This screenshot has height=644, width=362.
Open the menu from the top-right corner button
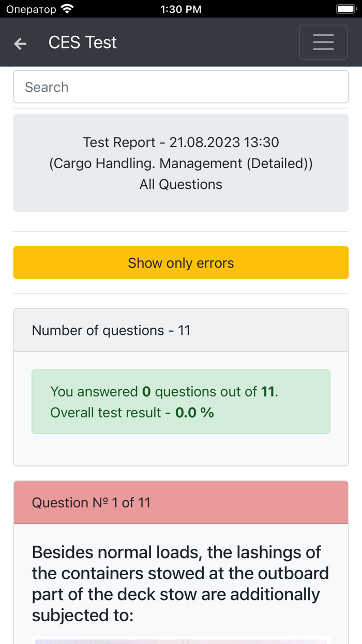(x=324, y=42)
